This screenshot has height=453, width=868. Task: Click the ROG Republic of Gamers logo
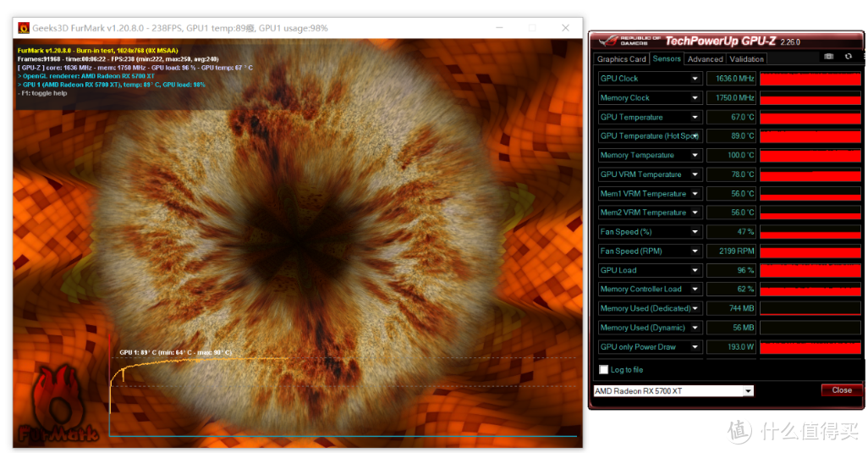(x=629, y=41)
